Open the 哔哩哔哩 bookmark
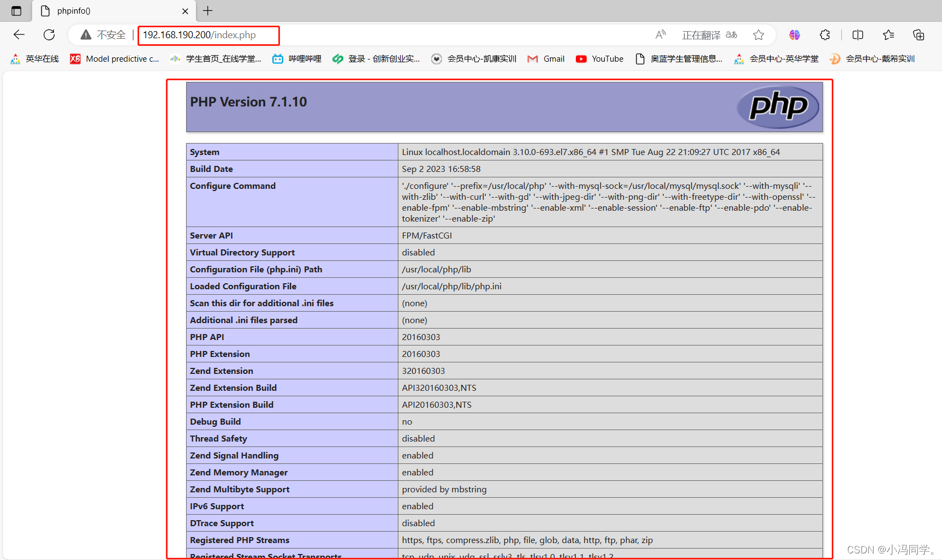This screenshot has height=560, width=942. click(x=297, y=59)
